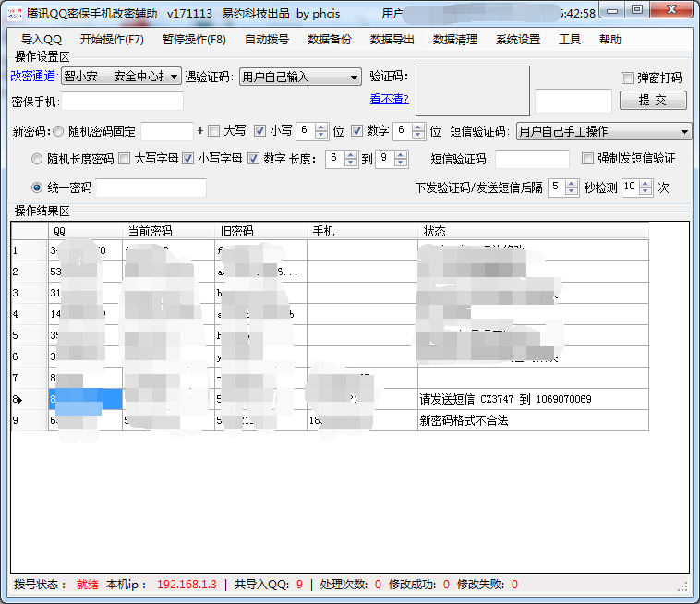
Task: Click the 密保手机 input field
Action: click(122, 102)
